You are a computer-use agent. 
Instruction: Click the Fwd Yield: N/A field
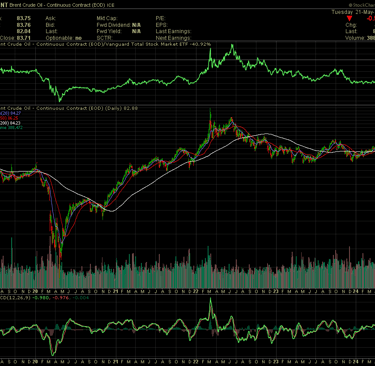pyautogui.click(x=119, y=31)
